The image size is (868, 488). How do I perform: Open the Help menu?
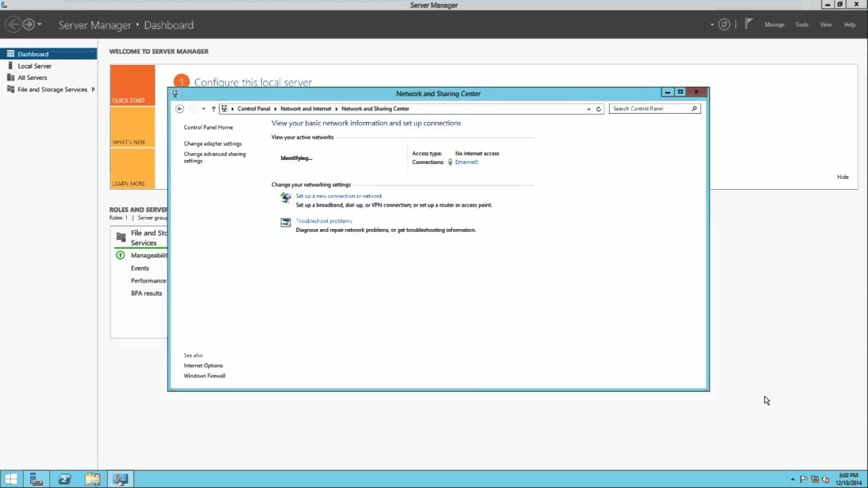click(x=850, y=24)
